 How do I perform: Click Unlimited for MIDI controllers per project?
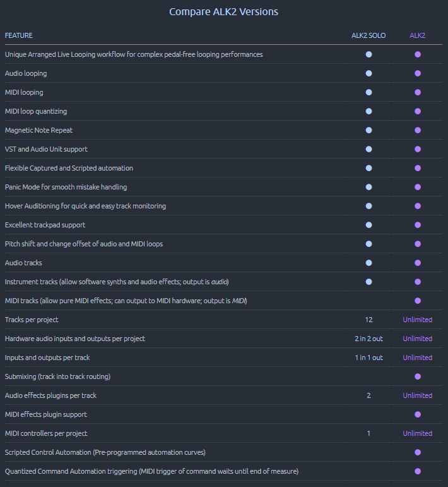coord(418,433)
